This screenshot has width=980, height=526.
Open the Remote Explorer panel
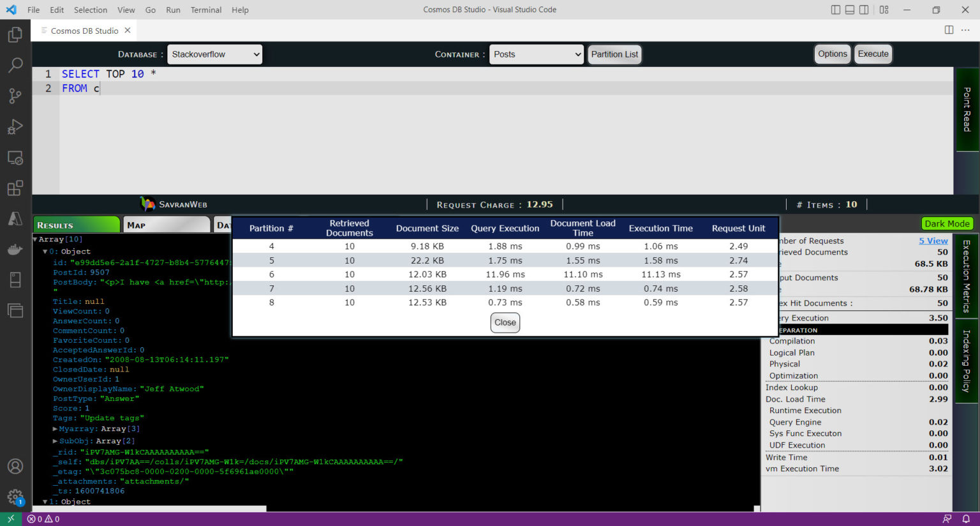point(16,157)
